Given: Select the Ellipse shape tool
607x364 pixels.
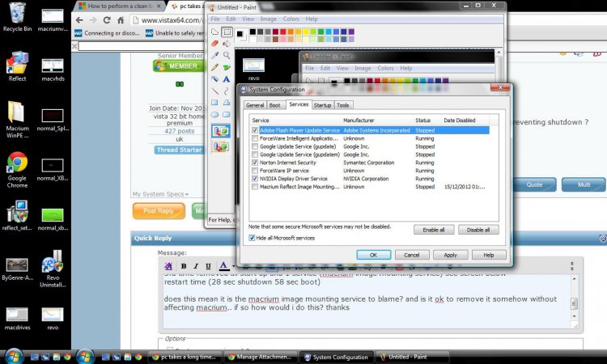Looking at the screenshot, I should 214,115.
